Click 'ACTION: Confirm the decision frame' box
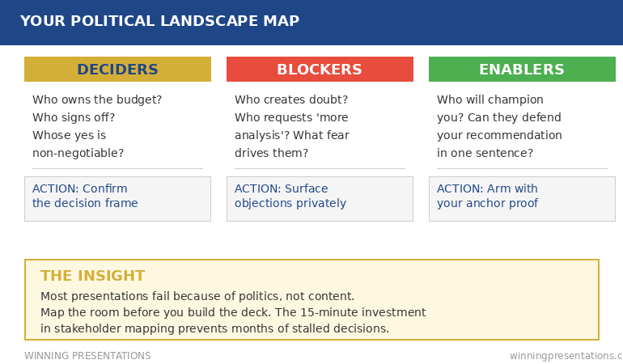The height and width of the screenshot is (364, 623). click(117, 198)
